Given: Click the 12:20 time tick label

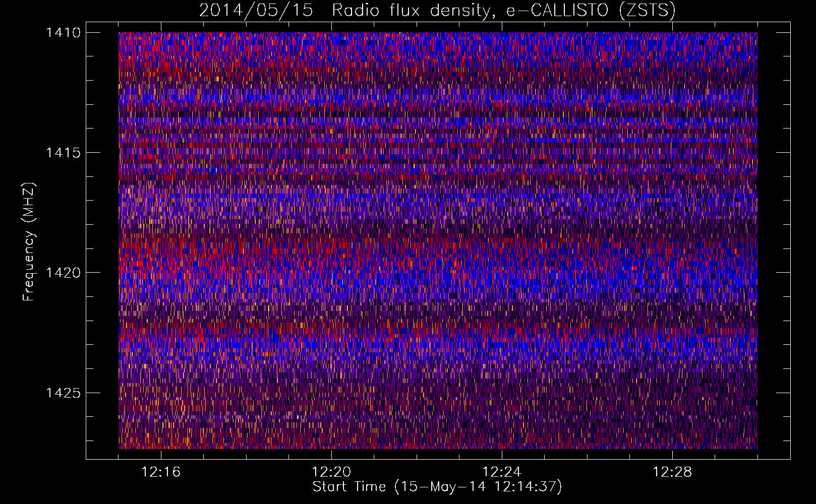Looking at the screenshot, I should coord(331,472).
